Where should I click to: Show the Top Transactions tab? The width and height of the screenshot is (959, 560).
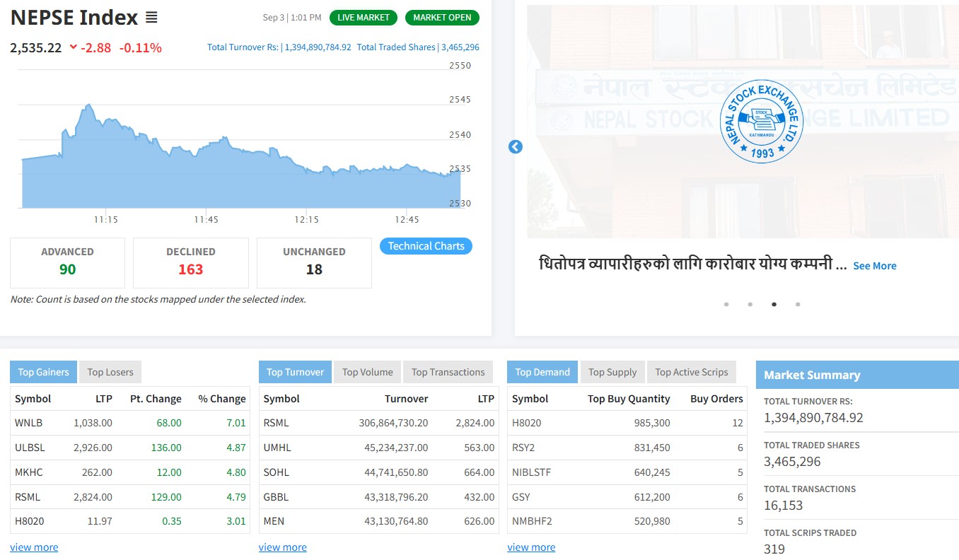[448, 372]
